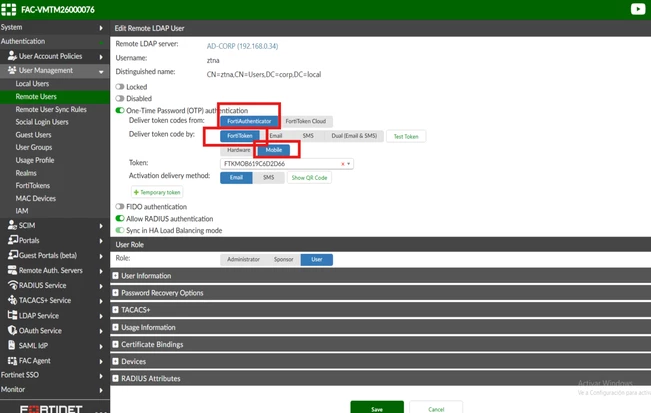Select SMS token code delivery
Screen dimensions: 651x413
(x=308, y=136)
